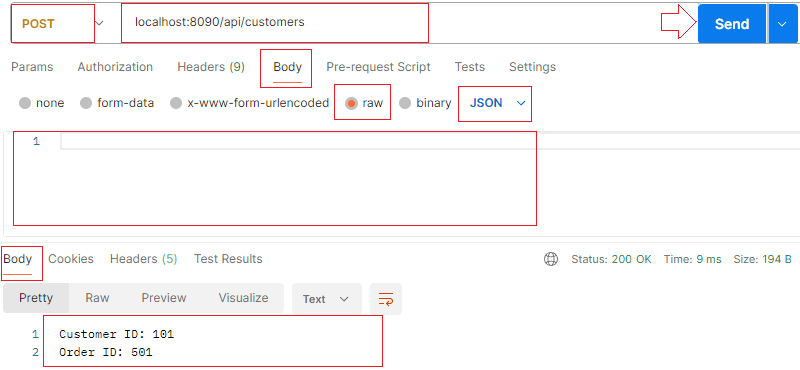
Task: Open the Settings tab
Action: tap(532, 67)
